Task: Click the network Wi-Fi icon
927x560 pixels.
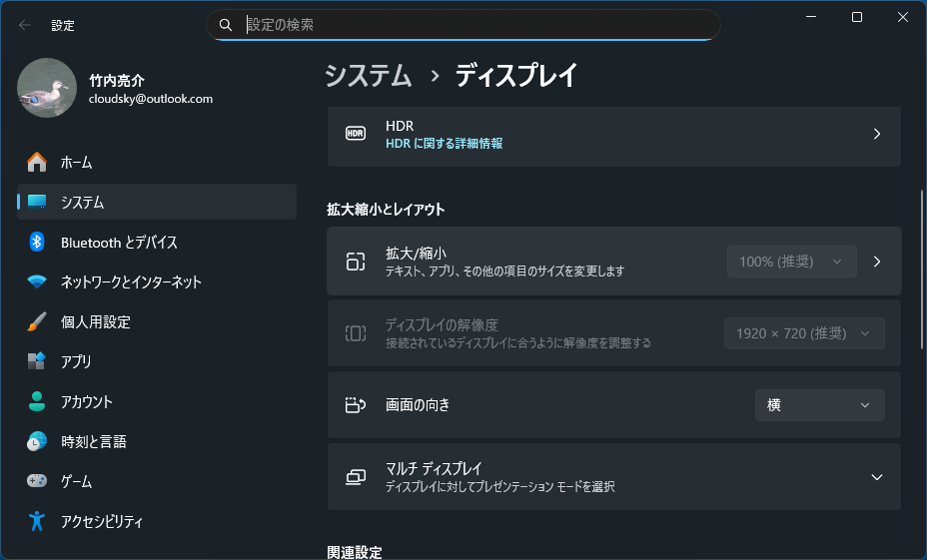Action: pyautogui.click(x=37, y=281)
